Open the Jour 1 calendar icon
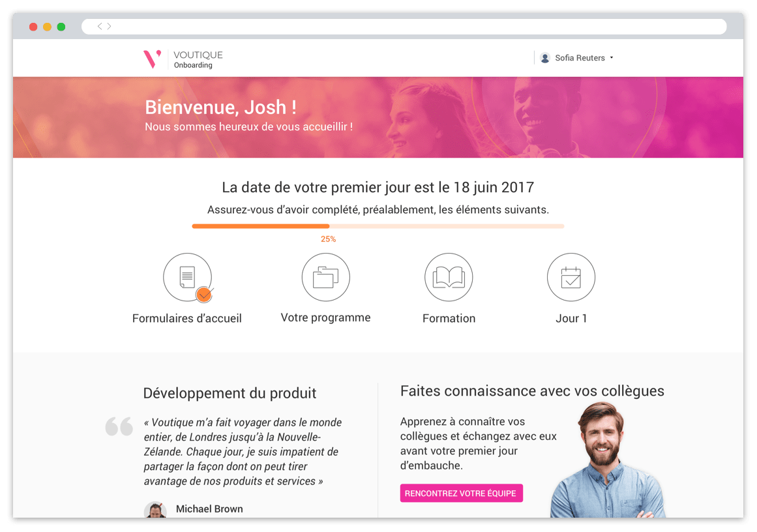This screenshot has width=757, height=532. [571, 277]
